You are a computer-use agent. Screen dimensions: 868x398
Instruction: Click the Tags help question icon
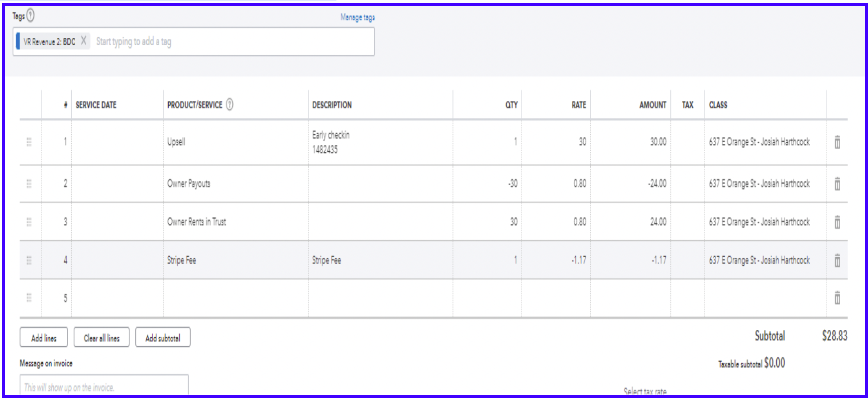pos(31,16)
